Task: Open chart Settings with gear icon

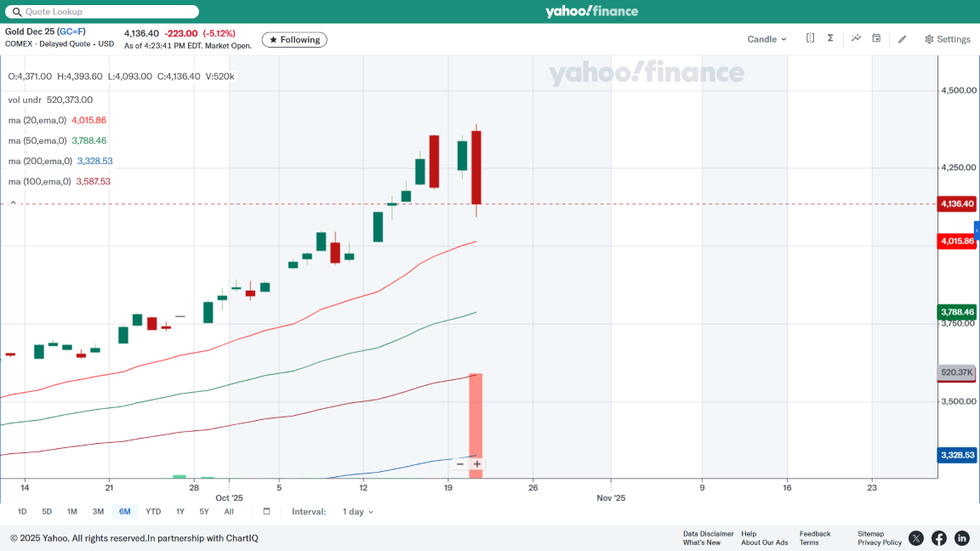Action: tap(948, 39)
